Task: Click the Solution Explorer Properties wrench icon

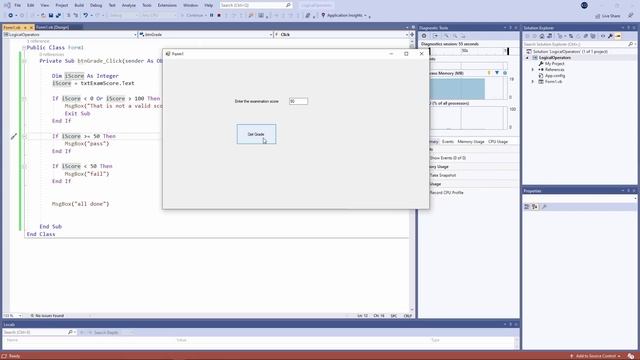Action: pyautogui.click(x=610, y=36)
